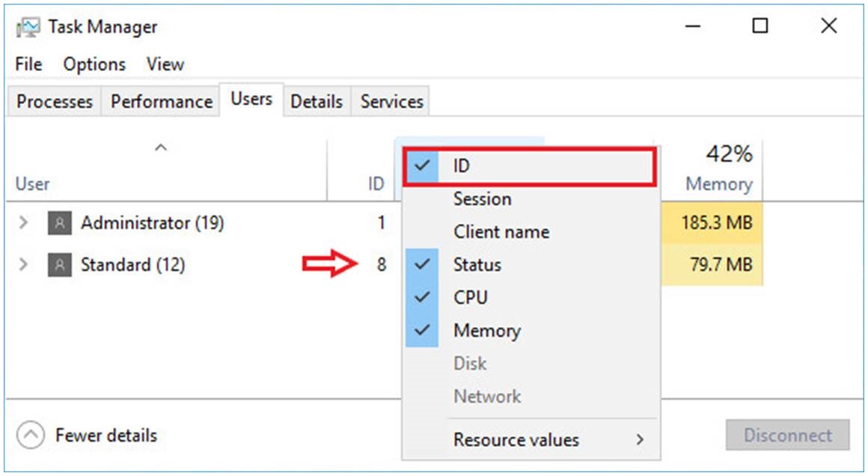Switch to the Performance tab
This screenshot has height=476, width=868.
click(x=161, y=101)
